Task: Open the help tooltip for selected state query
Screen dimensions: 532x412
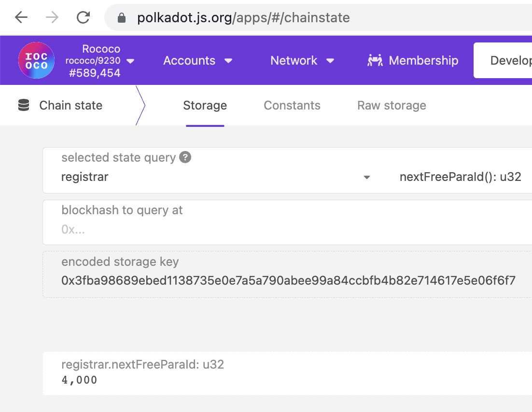Action: coord(185,157)
